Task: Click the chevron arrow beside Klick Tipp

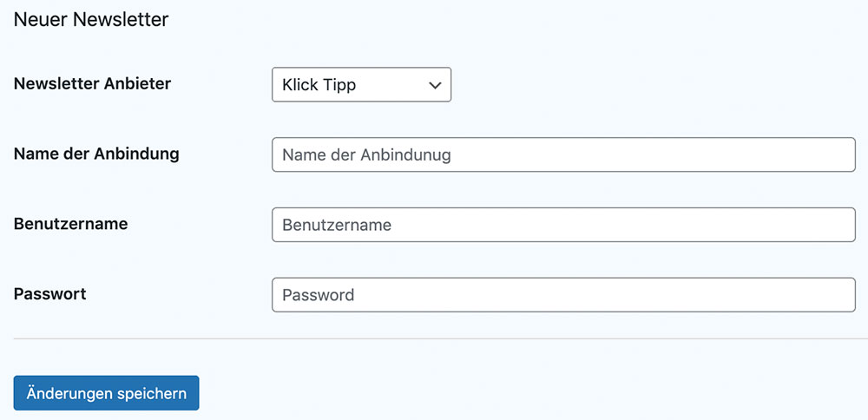Action: (435, 85)
